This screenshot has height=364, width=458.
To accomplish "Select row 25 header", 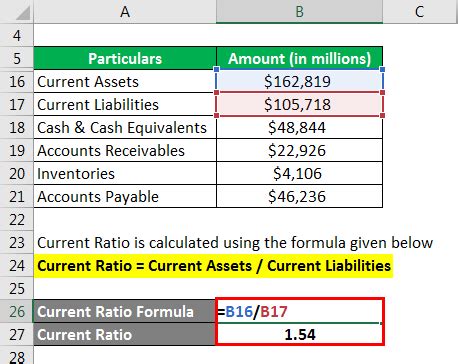I will point(17,288).
